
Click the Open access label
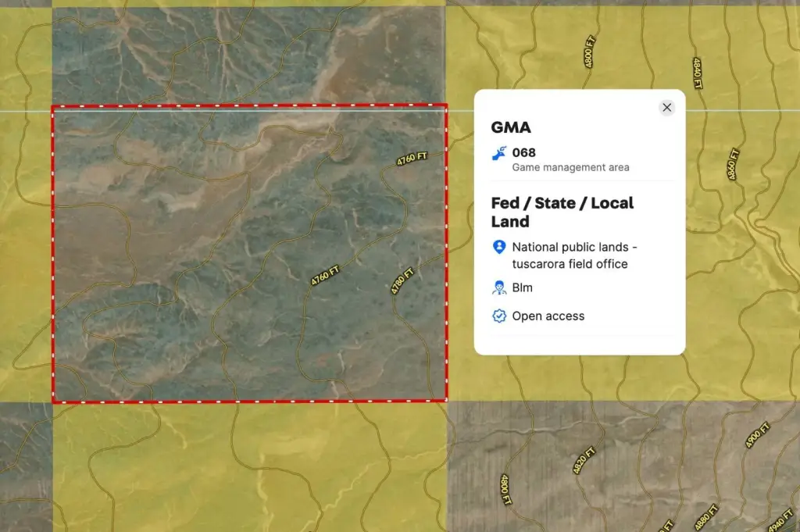click(548, 316)
